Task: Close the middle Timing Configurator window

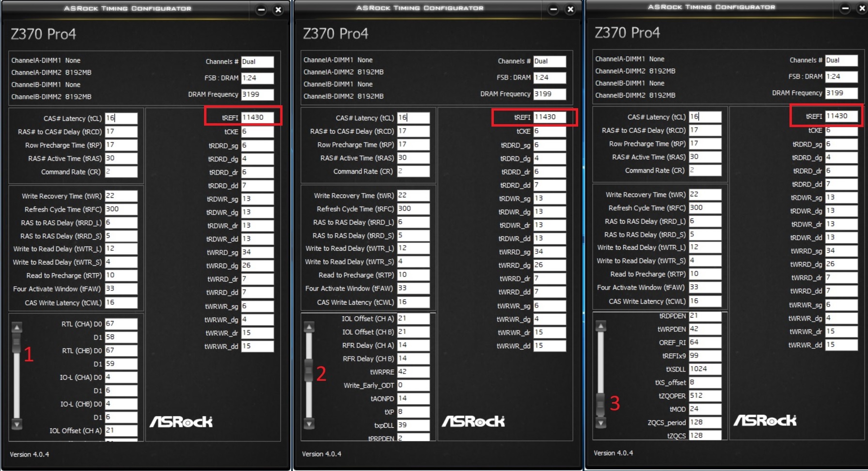Action: (570, 9)
